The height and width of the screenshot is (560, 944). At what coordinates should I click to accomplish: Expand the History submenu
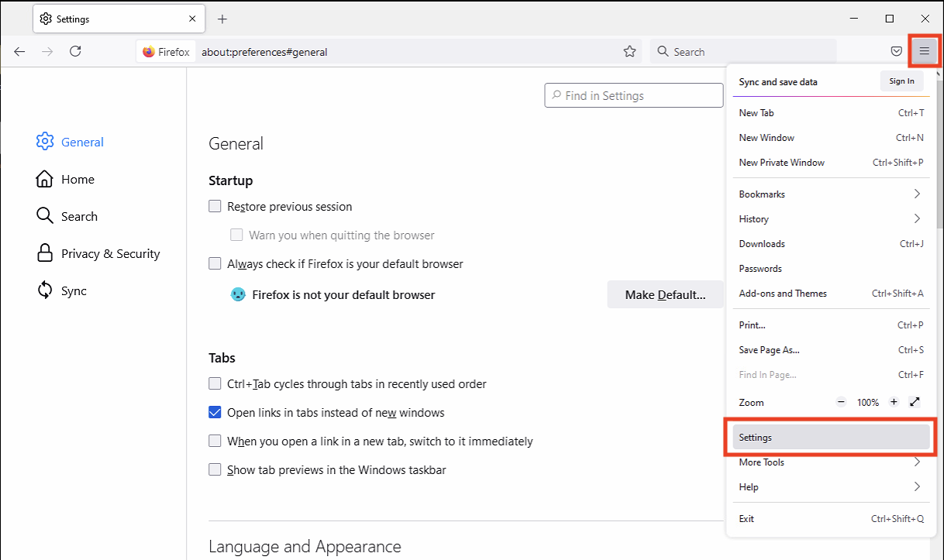tap(831, 218)
